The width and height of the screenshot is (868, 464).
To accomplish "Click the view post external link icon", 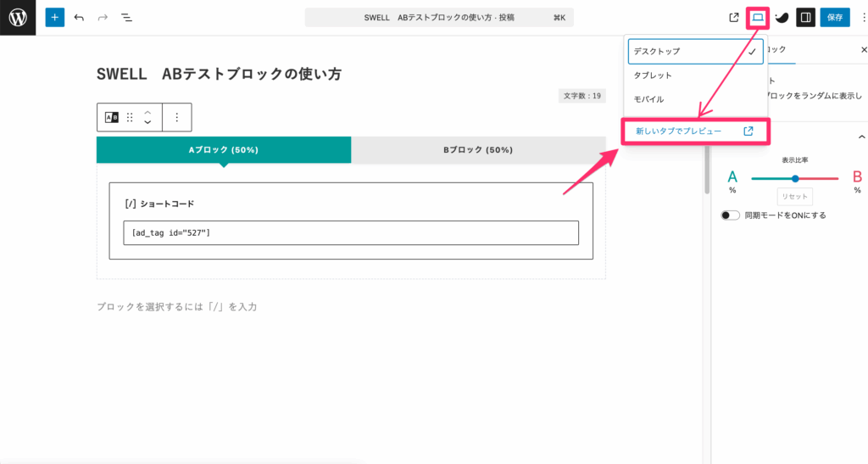I will pyautogui.click(x=734, y=18).
